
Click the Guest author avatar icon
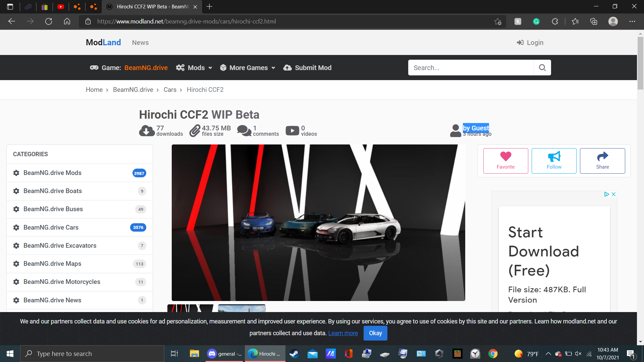click(455, 131)
